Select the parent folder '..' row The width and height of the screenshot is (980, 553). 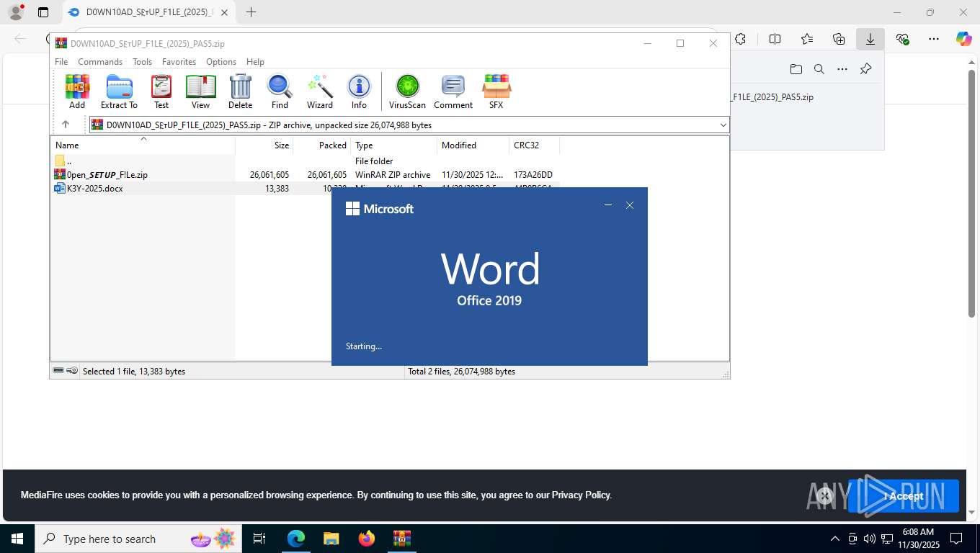tap(305, 161)
